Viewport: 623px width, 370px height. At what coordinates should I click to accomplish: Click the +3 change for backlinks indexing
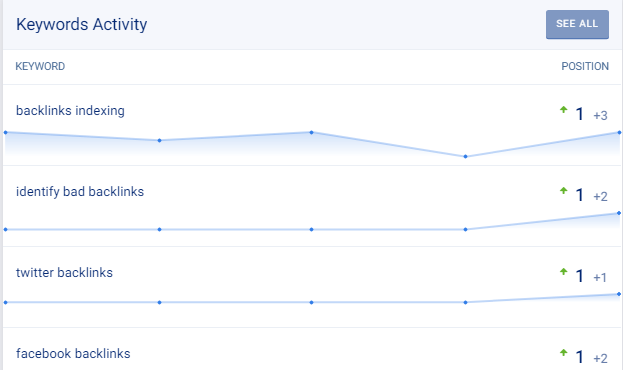600,116
